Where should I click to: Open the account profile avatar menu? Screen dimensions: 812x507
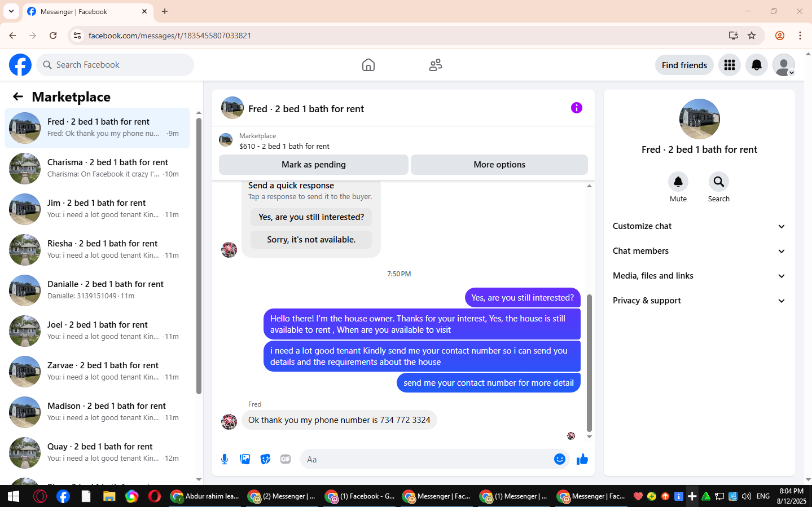click(x=784, y=65)
